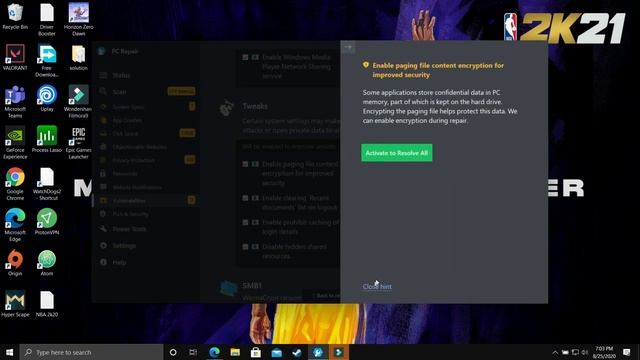The image size is (640, 360).
Task: Toggle the clearing Recent documents list checkbox
Action: [x=245, y=198]
